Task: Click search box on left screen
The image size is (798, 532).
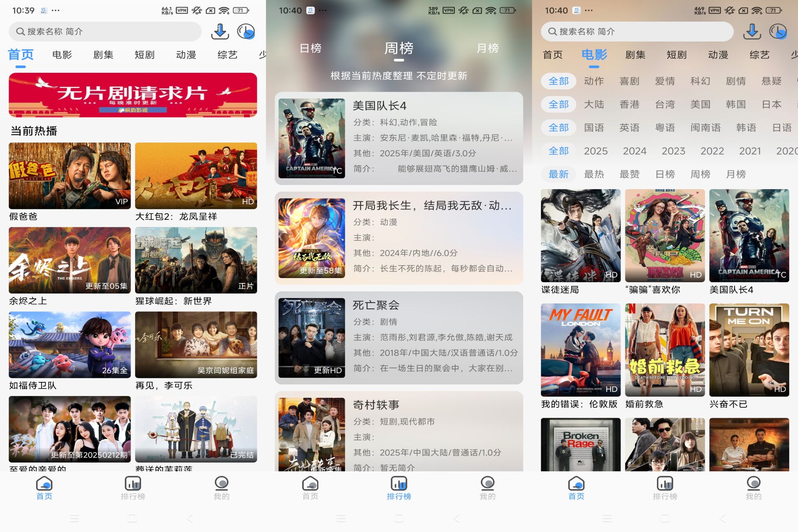Action: click(105, 32)
